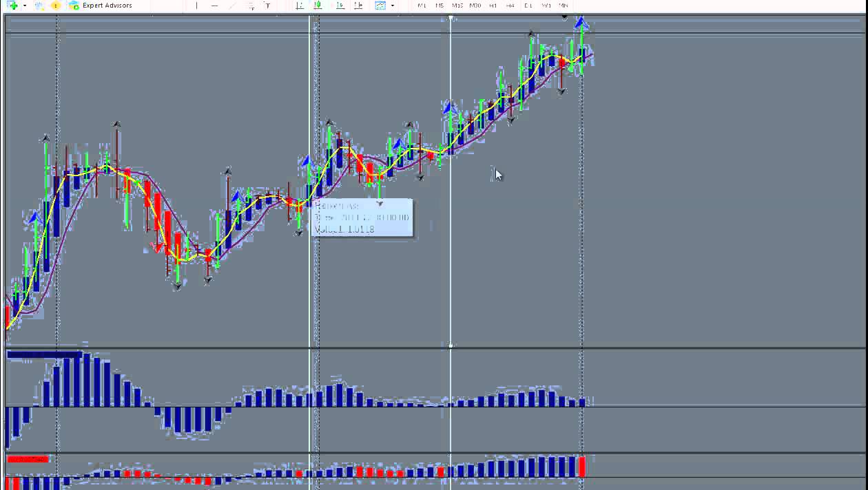868x490 pixels.
Task: Switch timeframe to M15
Action: 457,6
